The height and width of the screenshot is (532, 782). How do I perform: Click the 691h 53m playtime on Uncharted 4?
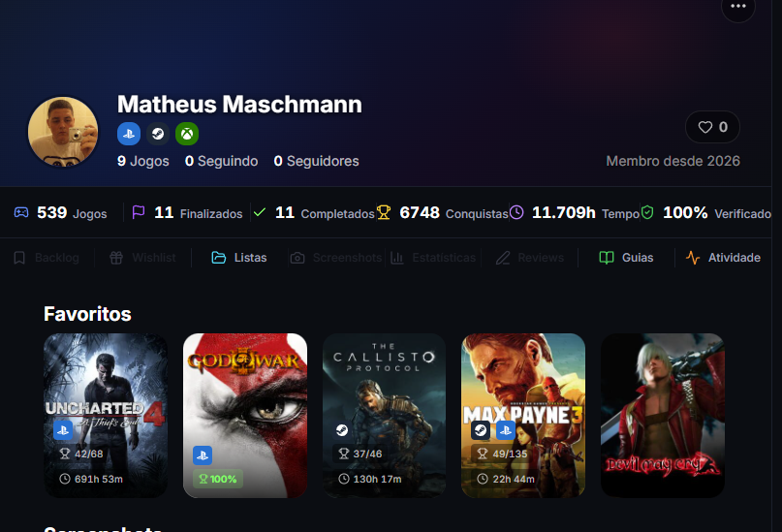(91, 479)
